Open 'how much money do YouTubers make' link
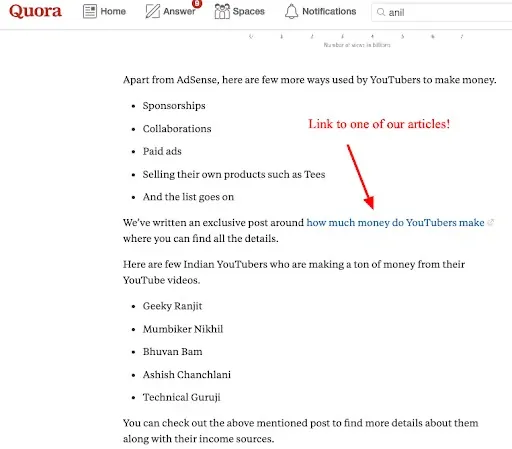512x449 pixels. click(395, 222)
